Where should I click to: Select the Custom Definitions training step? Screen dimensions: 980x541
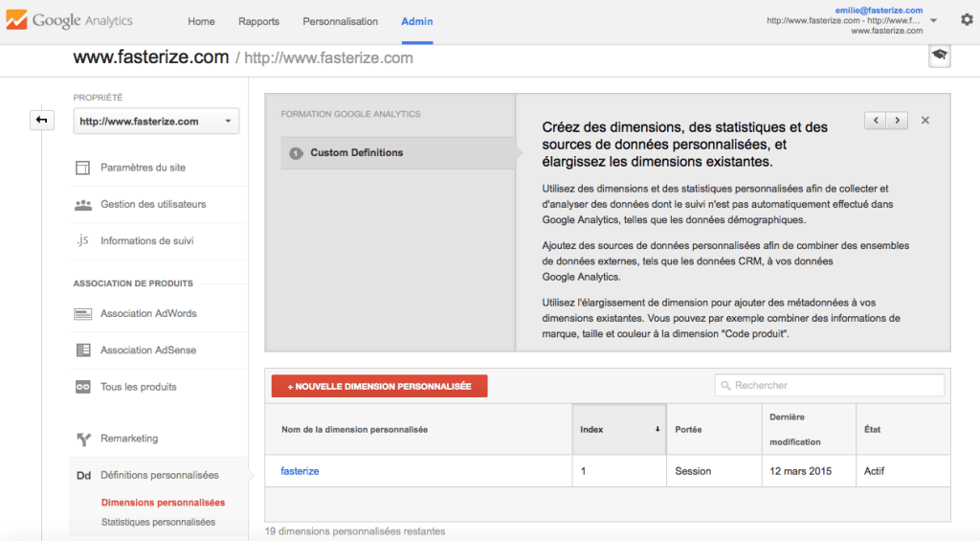click(397, 153)
